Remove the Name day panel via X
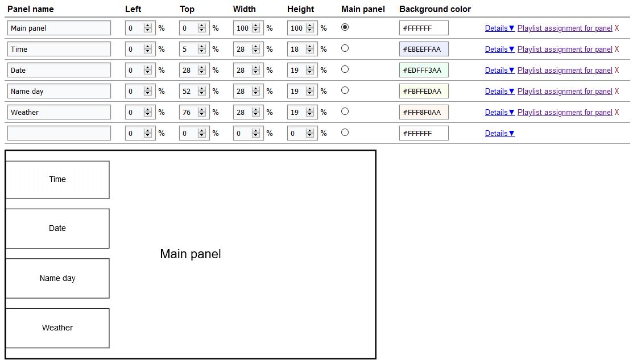The height and width of the screenshot is (364, 633). coord(617,91)
